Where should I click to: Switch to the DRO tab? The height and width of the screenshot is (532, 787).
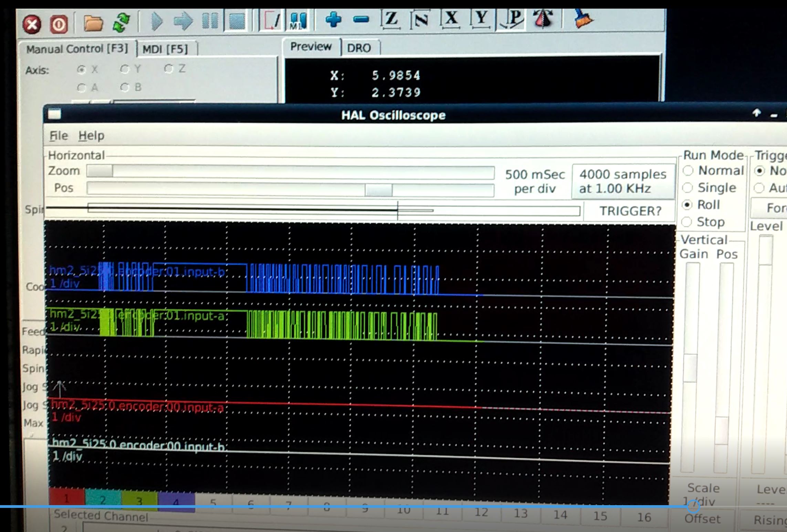coord(358,48)
